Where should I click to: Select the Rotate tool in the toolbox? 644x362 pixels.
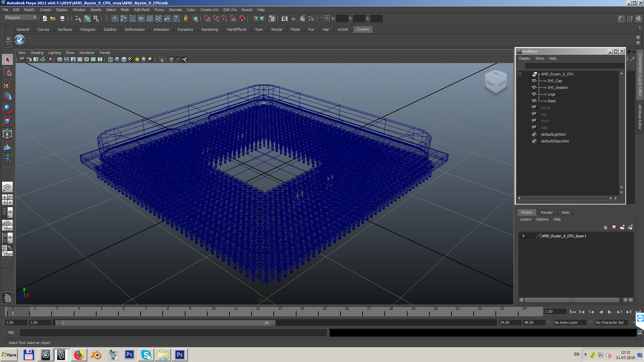(7, 109)
